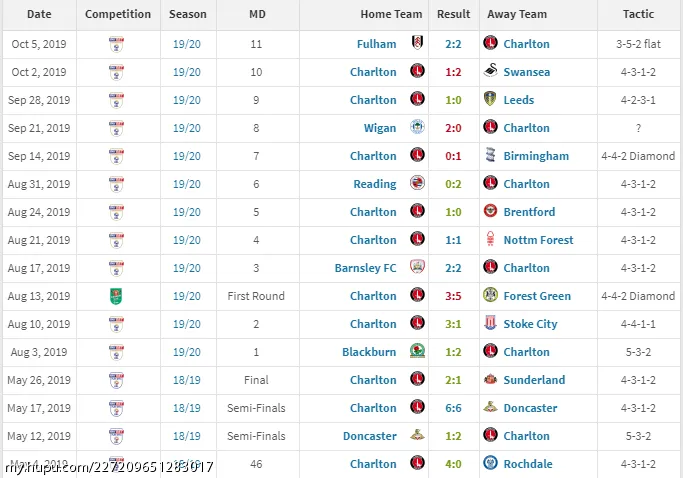
Task: Open the Birmingham team link
Action: pyautogui.click(x=536, y=156)
